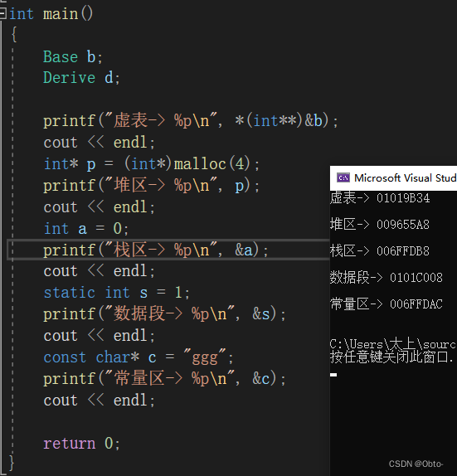Click the opening brace of main
This screenshot has width=457, height=476.
click(13, 34)
